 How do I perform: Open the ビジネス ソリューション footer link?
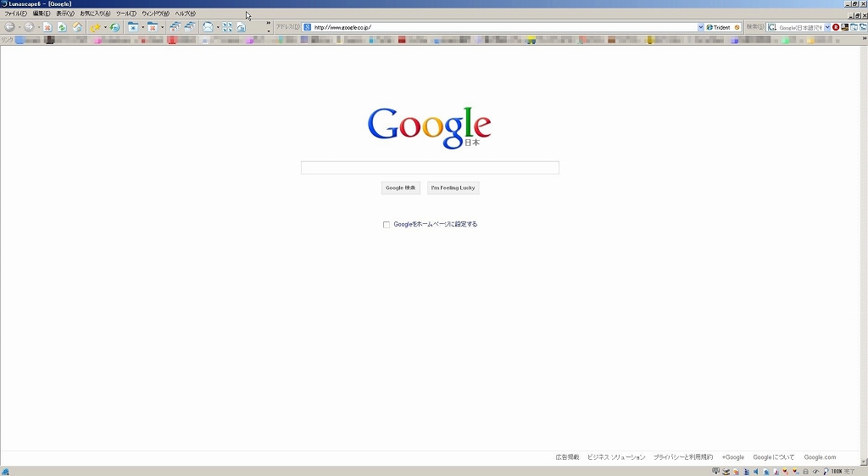616,457
